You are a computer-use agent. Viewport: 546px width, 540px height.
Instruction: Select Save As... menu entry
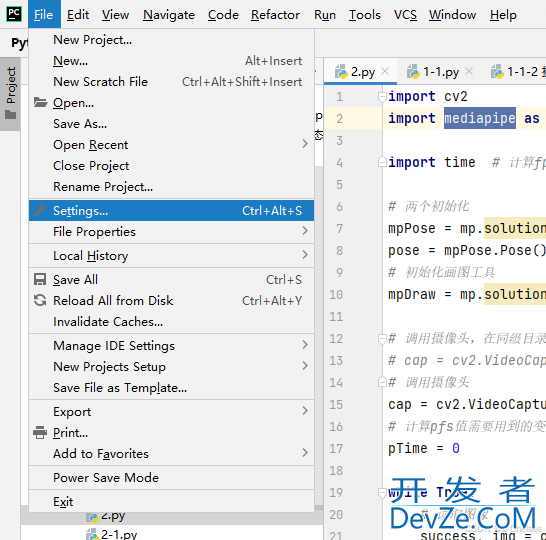[x=171, y=123]
